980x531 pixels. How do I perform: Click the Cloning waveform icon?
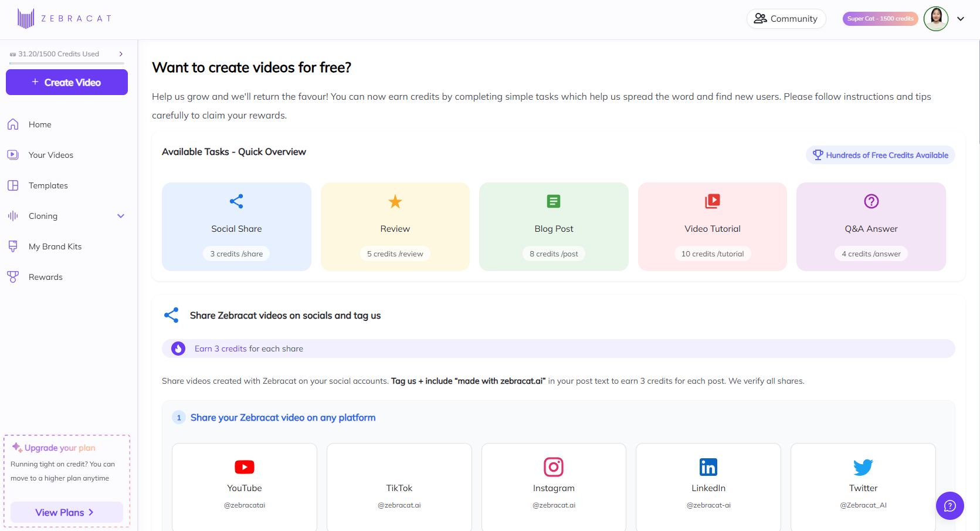click(13, 216)
